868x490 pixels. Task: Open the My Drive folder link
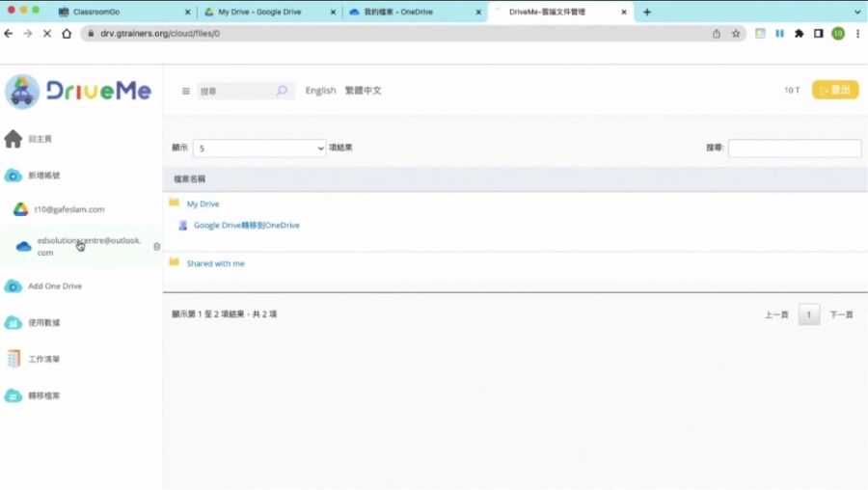click(203, 204)
